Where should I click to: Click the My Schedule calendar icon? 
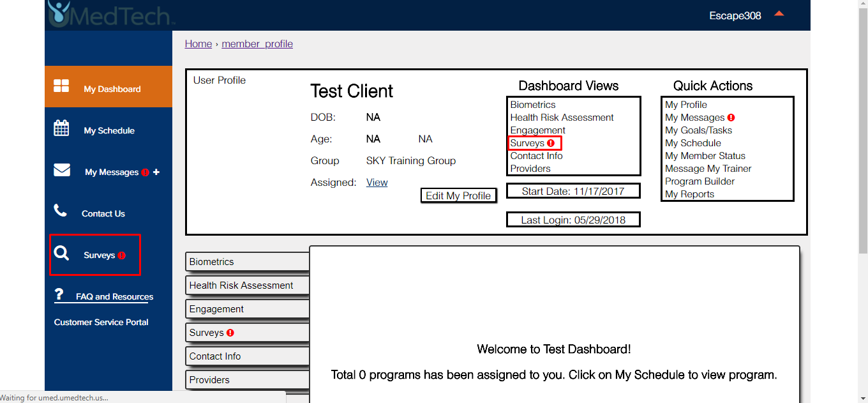(61, 128)
